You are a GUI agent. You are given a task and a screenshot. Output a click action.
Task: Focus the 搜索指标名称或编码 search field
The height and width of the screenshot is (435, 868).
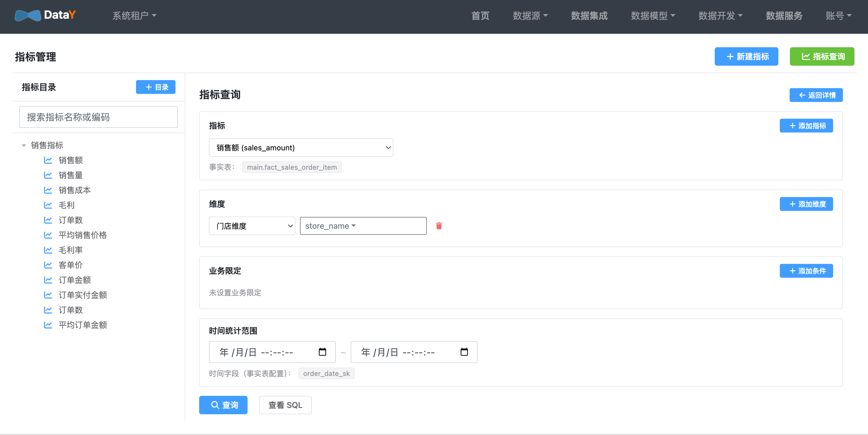pyautogui.click(x=98, y=117)
